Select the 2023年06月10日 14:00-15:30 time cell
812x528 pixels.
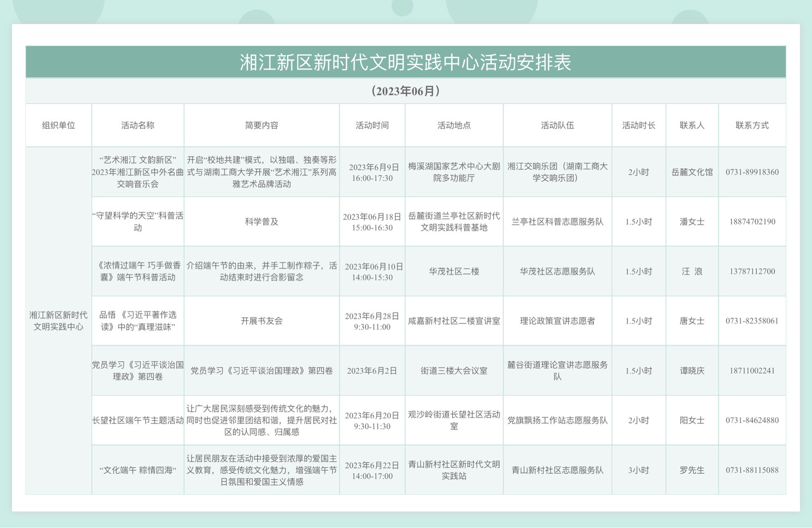[x=372, y=271]
